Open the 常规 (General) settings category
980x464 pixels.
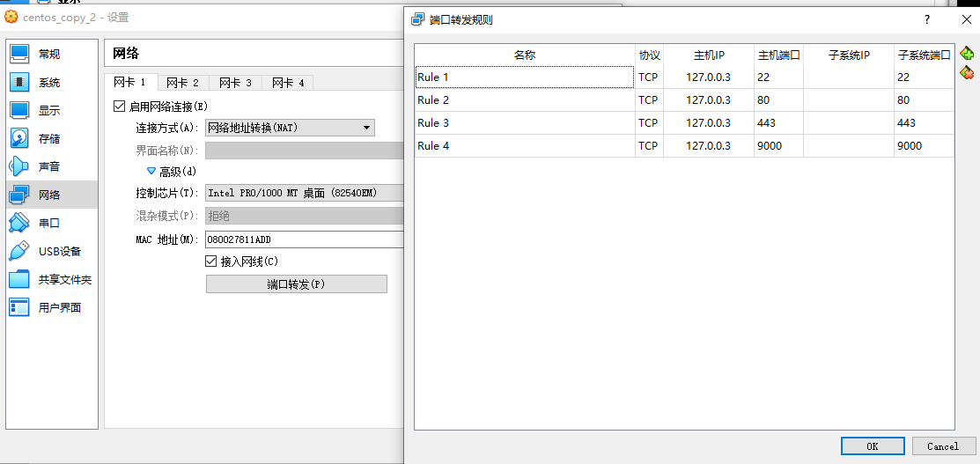tap(49, 55)
